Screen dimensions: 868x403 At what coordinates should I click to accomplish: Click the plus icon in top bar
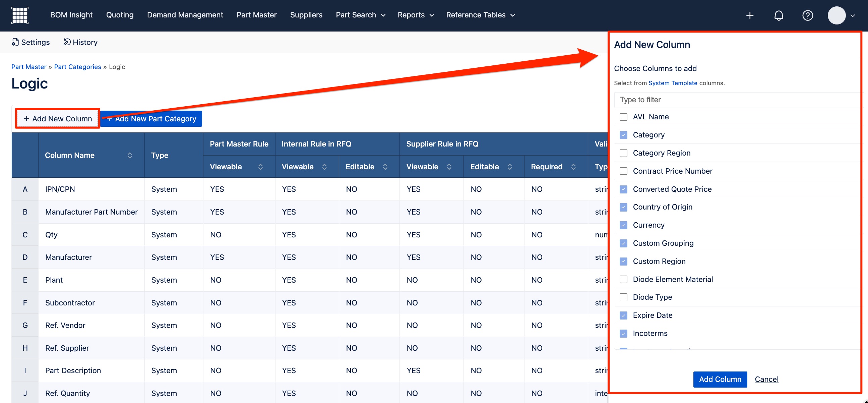click(x=750, y=15)
